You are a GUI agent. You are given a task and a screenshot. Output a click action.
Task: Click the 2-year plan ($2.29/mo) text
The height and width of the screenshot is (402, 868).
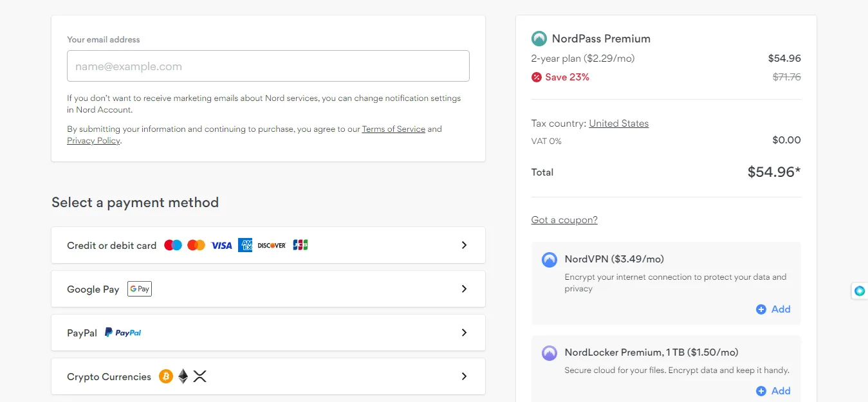pos(583,59)
